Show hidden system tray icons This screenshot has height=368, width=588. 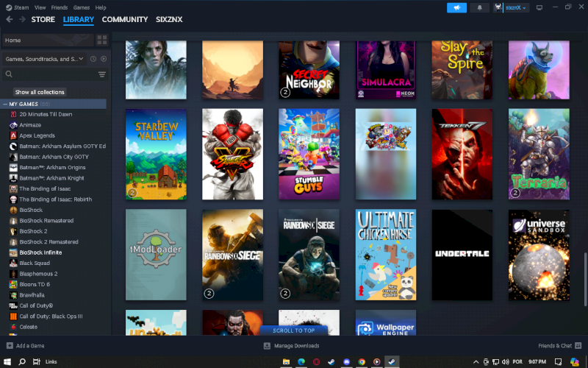tap(476, 361)
